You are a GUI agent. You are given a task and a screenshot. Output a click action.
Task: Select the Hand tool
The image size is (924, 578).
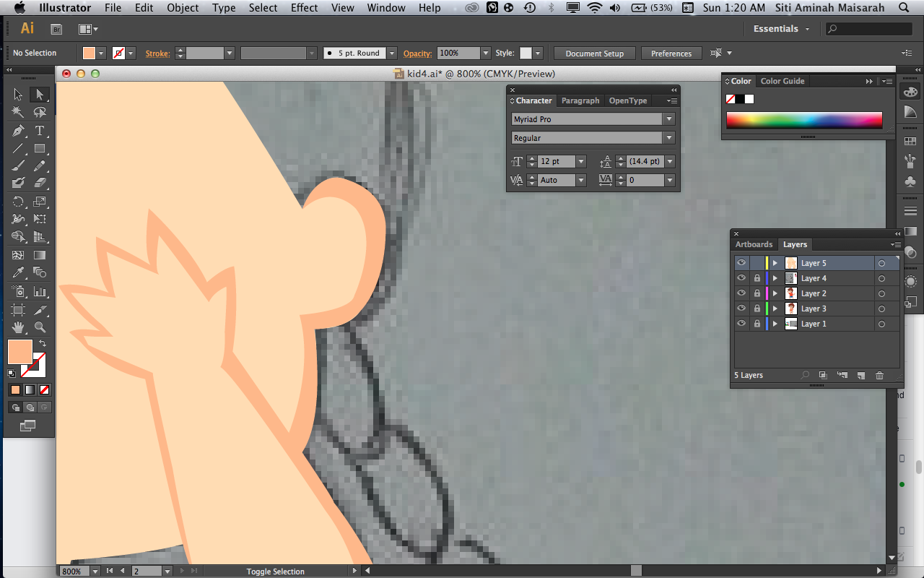(18, 327)
